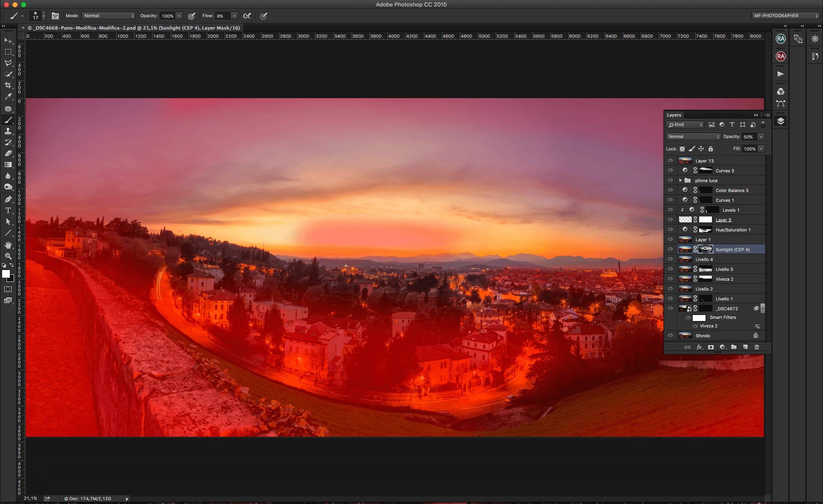Select the Gradient tool

pos(8,165)
